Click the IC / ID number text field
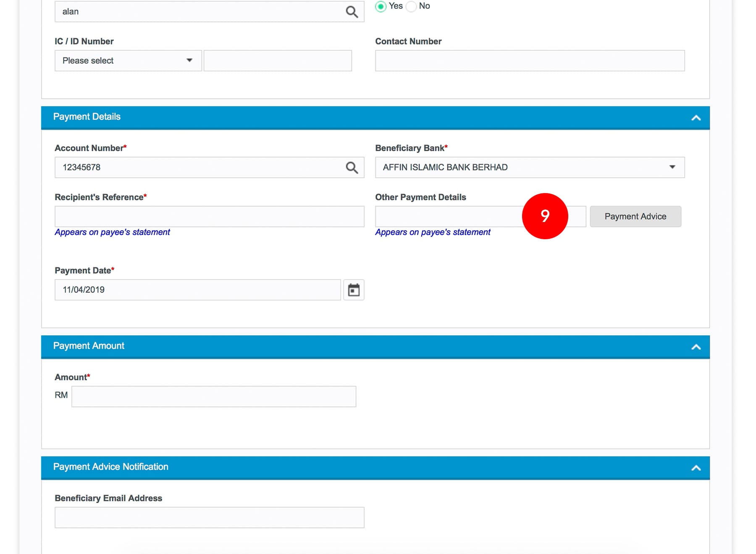 click(278, 61)
